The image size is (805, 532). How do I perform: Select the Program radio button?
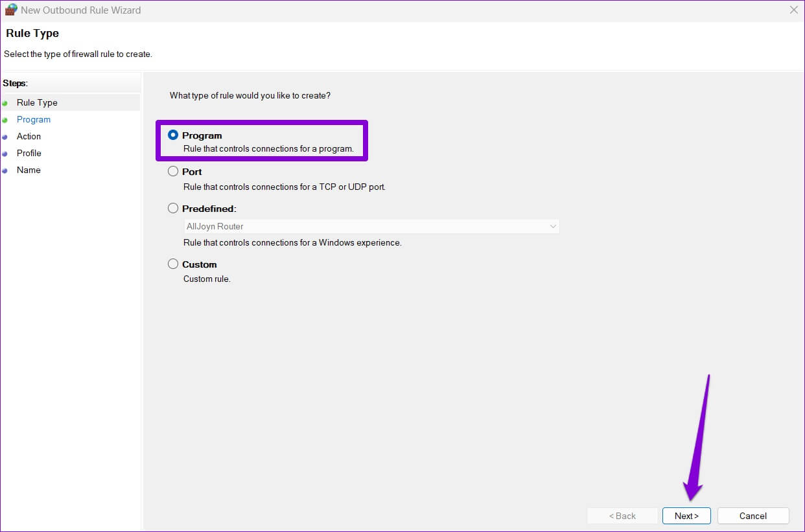tap(173, 135)
